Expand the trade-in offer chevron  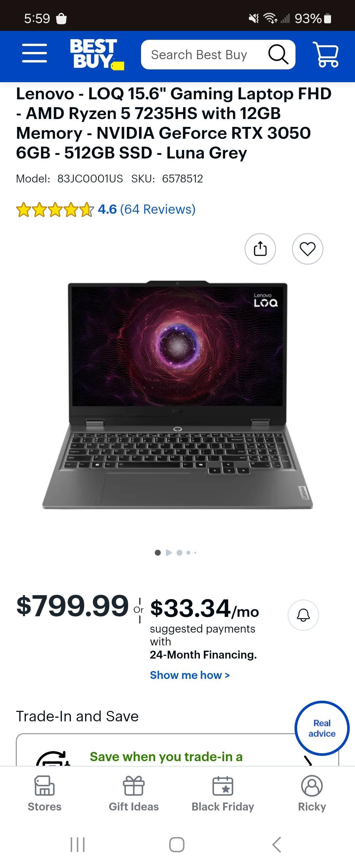309,760
